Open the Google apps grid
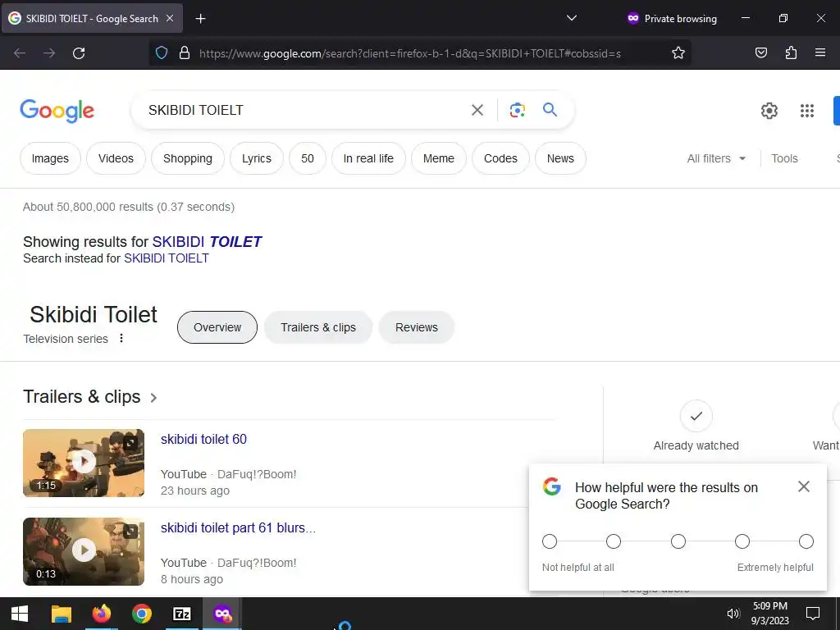Screen dimensions: 840x630 (x=807, y=111)
